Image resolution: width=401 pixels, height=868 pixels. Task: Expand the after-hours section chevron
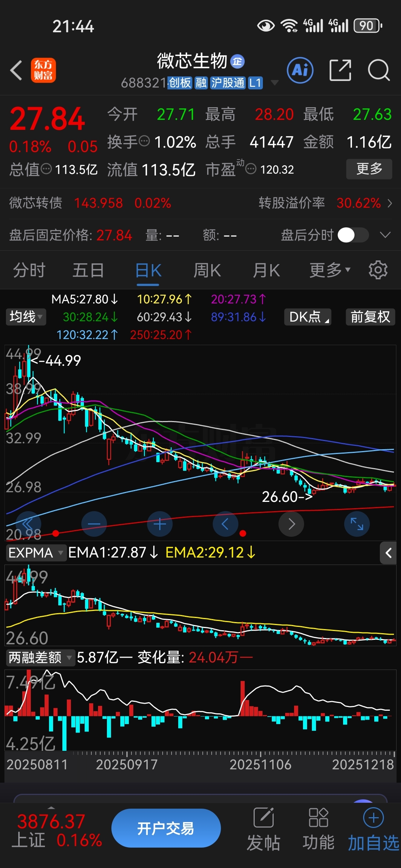pyautogui.click(x=385, y=235)
